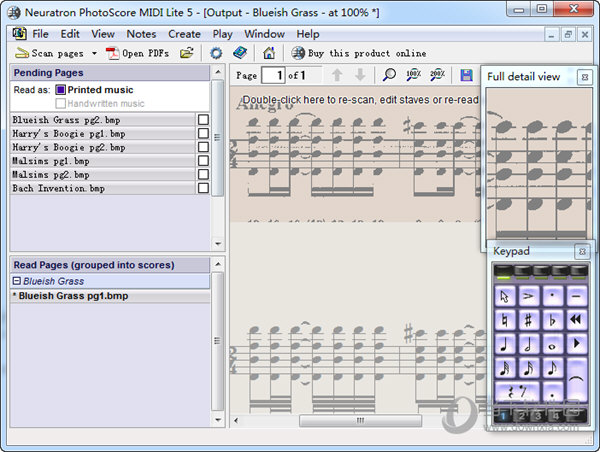Click the right triangle keypad button
Image resolution: width=600 pixels, height=452 pixels.
577,344
